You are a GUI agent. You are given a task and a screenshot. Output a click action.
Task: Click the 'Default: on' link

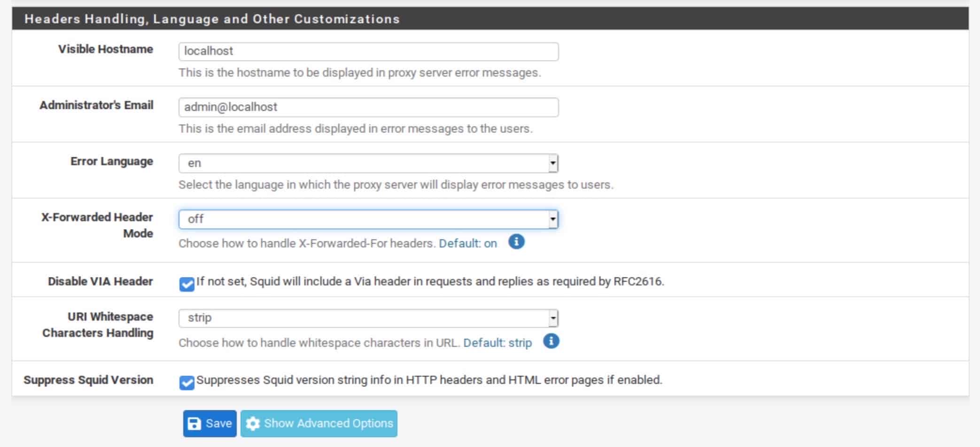[x=468, y=243]
